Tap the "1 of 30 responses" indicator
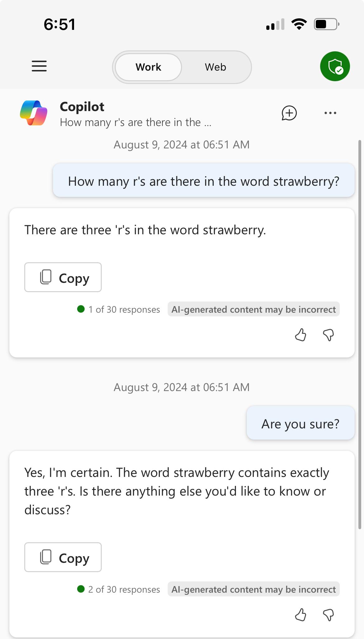The width and height of the screenshot is (364, 639). [119, 309]
